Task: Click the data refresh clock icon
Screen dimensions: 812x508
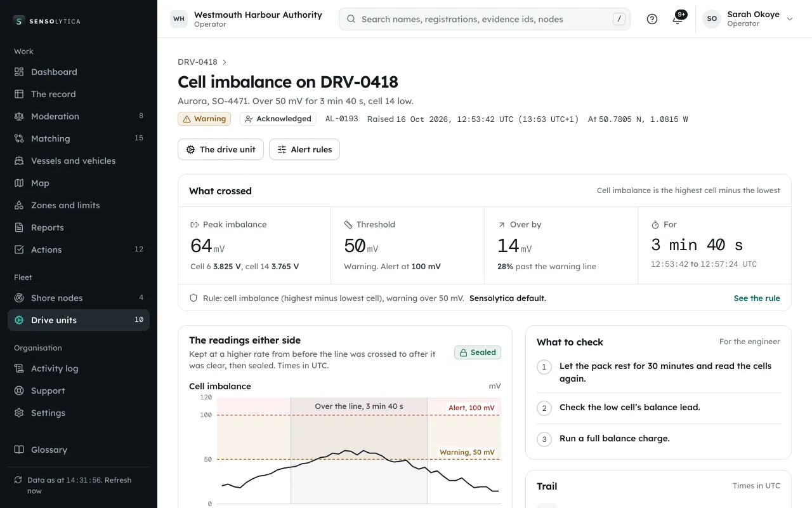Action: pos(18,480)
